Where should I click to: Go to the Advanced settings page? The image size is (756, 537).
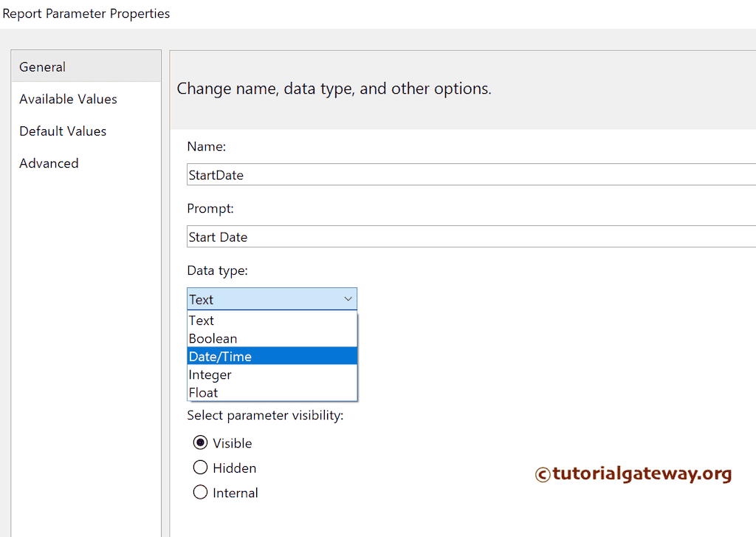point(49,163)
